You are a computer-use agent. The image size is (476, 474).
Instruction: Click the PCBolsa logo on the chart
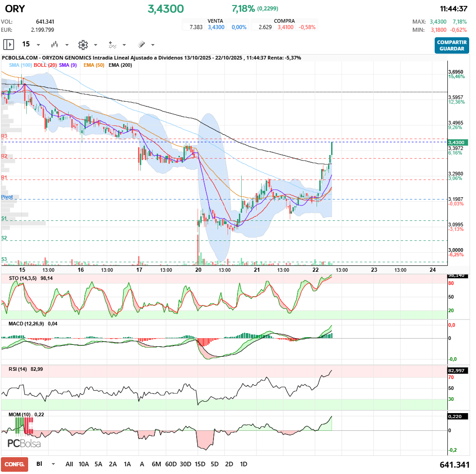tap(24, 444)
